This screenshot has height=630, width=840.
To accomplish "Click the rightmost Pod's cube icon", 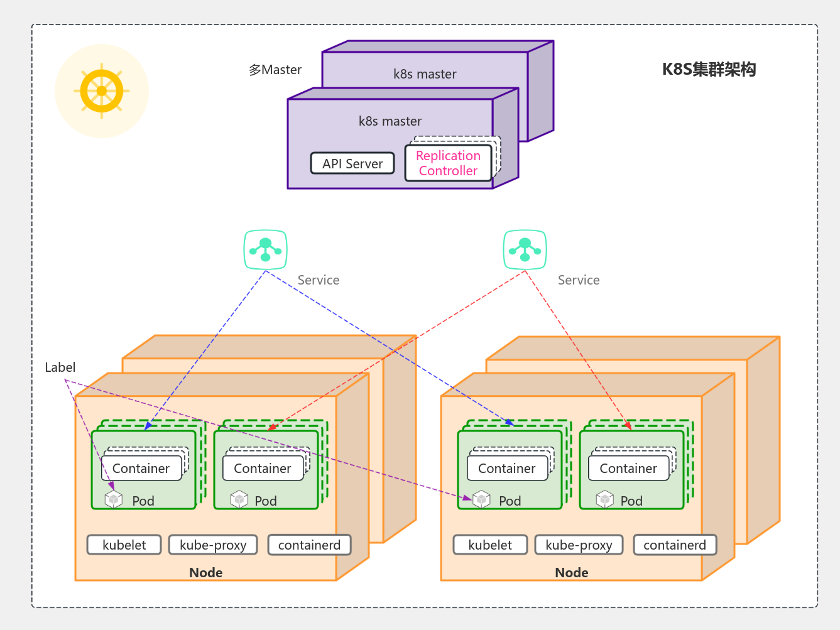I will click(x=604, y=499).
